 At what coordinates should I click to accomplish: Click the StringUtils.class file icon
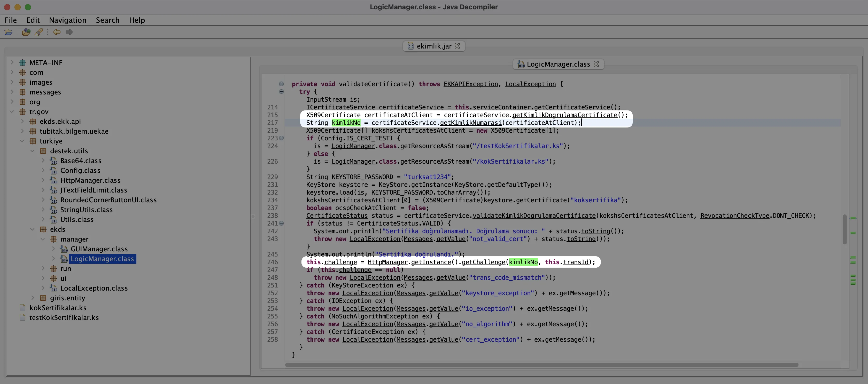coord(53,210)
